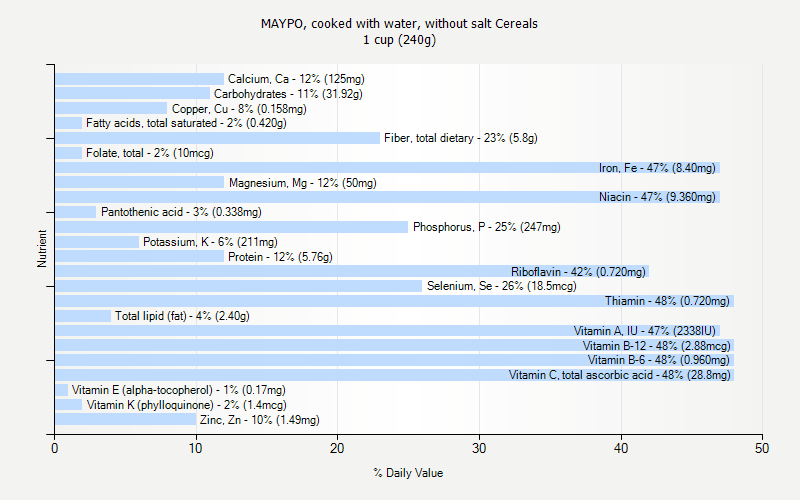Click the Vitamin K (phylloquinone) - 2% label
800x500 pixels.
187,405
